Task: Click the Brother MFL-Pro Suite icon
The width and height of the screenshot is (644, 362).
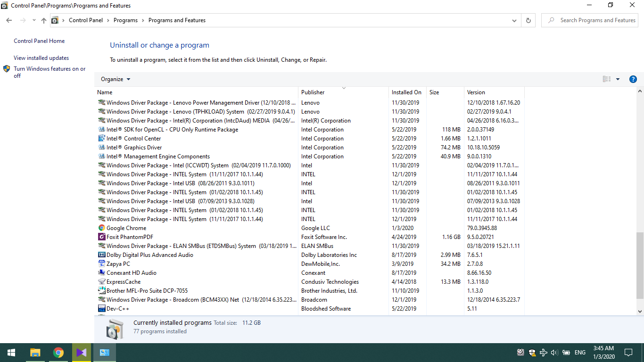Action: tap(101, 291)
